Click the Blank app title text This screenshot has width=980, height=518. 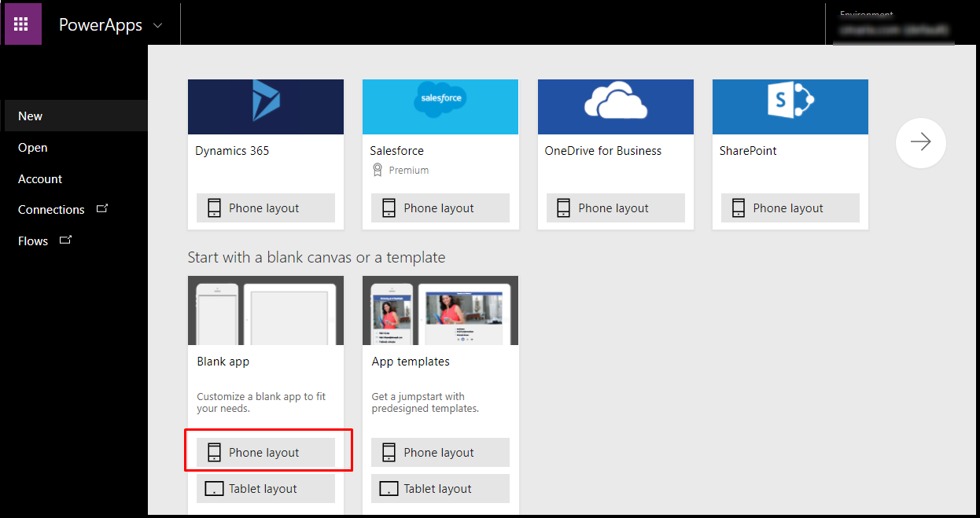(223, 362)
